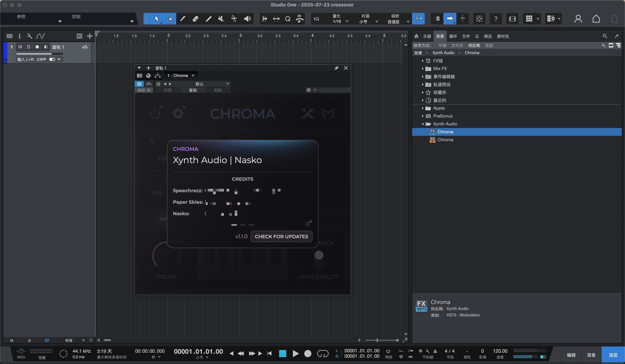Image resolution: width=625 pixels, height=364 pixels.
Task: Adjust track 1 volume fader
Action: 39,54
